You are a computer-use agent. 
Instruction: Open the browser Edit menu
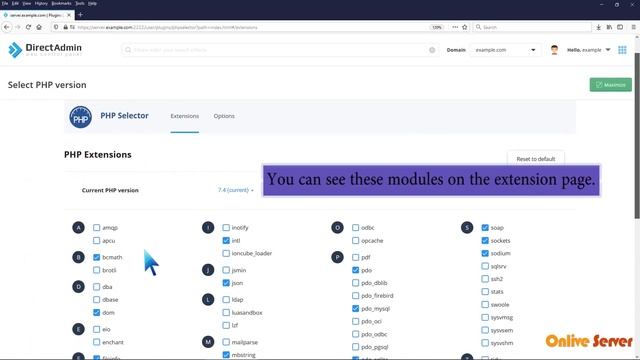16,3
